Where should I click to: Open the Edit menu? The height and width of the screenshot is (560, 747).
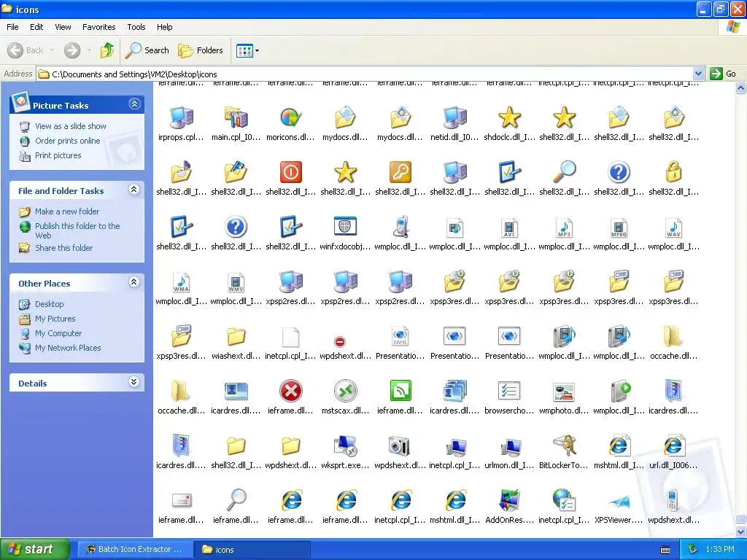click(x=36, y=27)
